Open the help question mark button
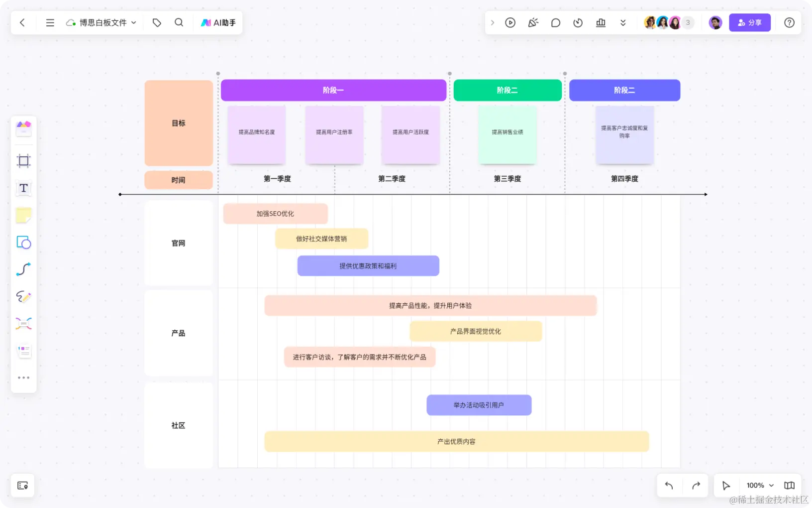This screenshot has height=508, width=812. 790,22
